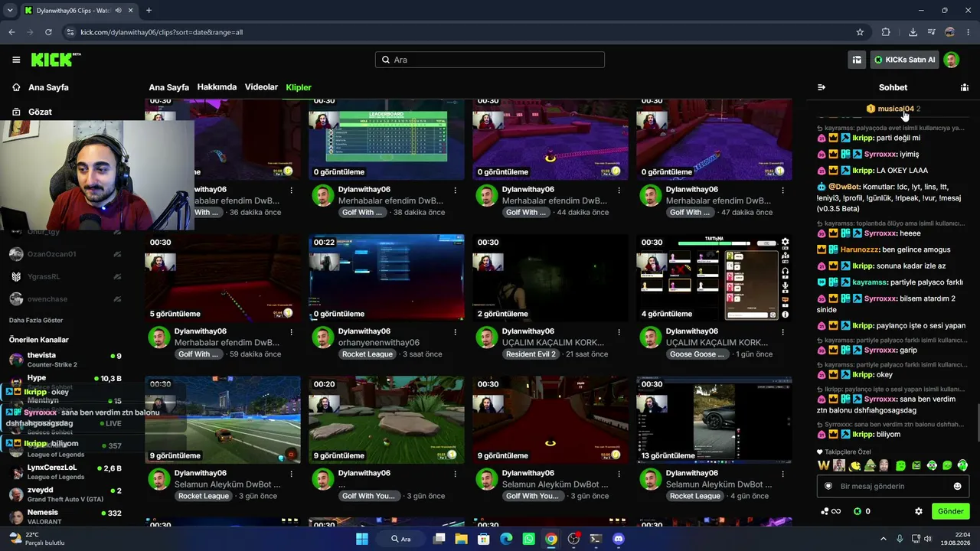
Task: Click the musical04 top gifter name
Action: [x=896, y=109]
